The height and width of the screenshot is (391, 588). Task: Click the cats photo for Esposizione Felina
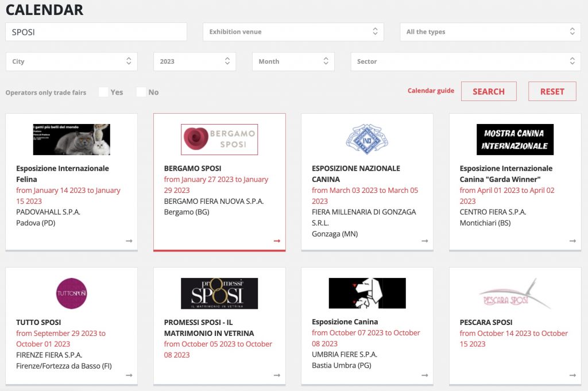72,140
